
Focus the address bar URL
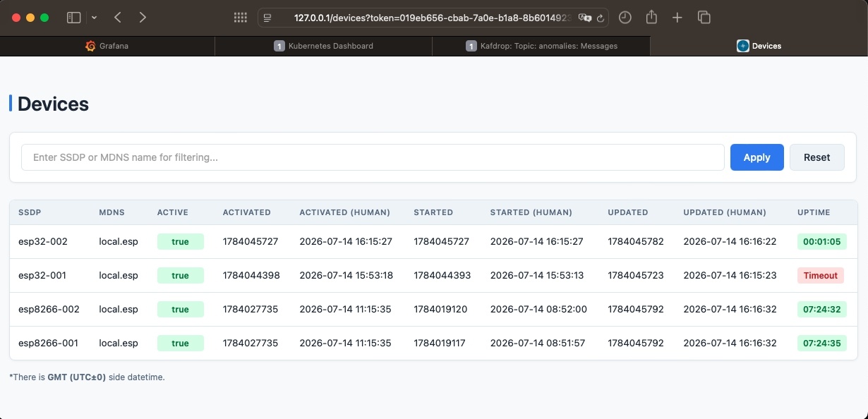(x=433, y=18)
